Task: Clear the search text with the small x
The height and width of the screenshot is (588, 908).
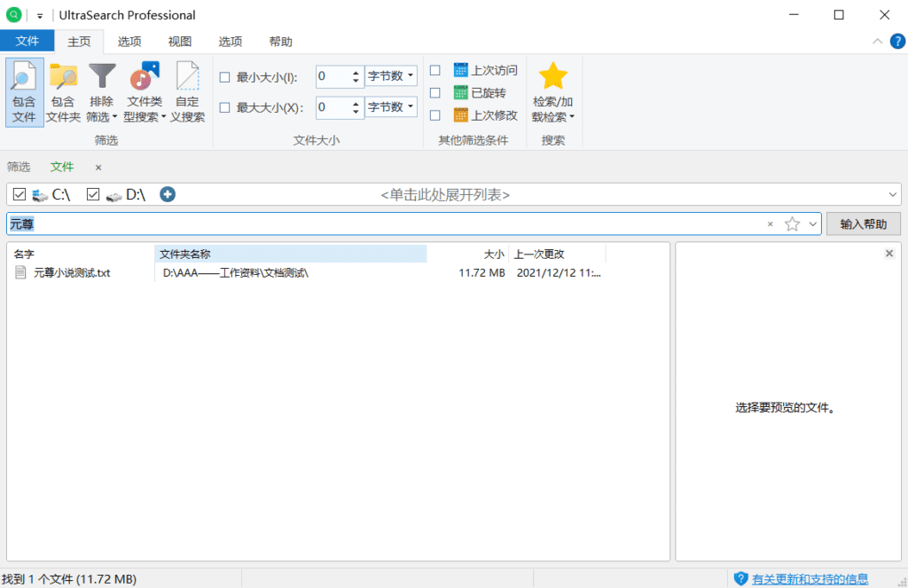Action: point(771,224)
